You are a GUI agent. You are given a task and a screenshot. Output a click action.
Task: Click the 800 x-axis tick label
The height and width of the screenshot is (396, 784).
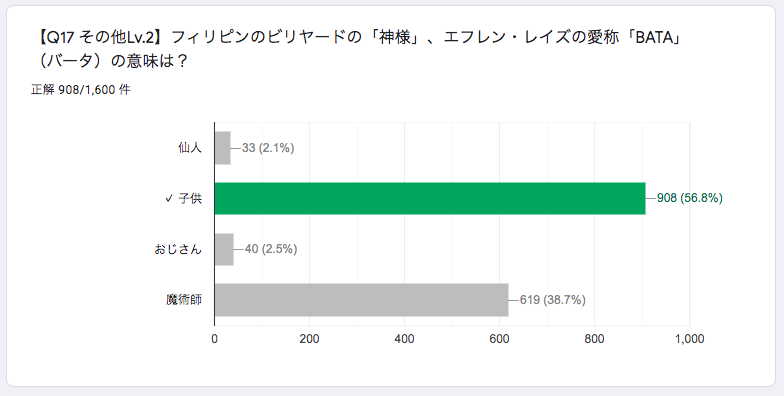coord(594,339)
